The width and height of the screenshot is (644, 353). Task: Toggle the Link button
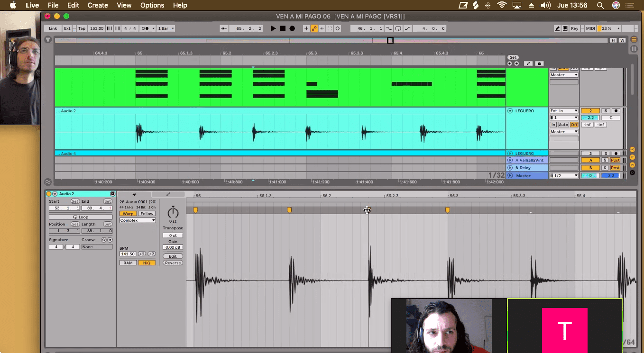tap(53, 28)
